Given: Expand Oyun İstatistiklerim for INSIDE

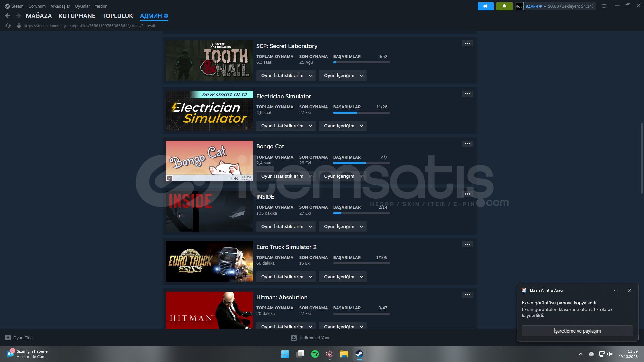Looking at the screenshot, I should 286,227.
